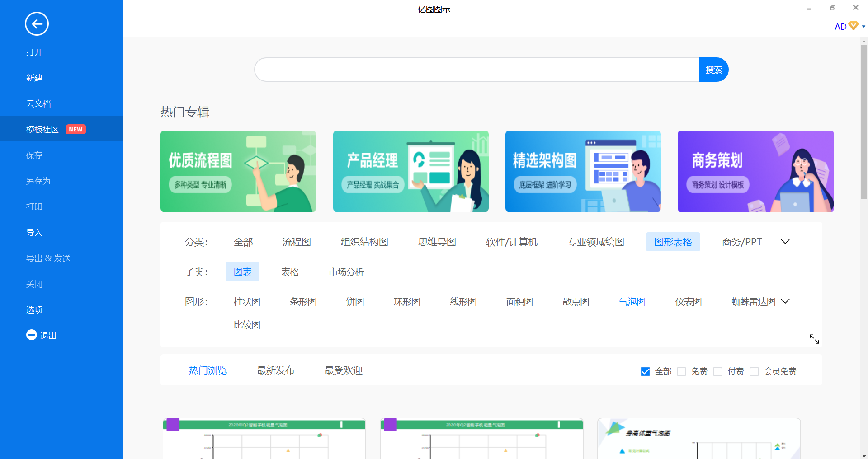
Task: Open the 身高体重气泡图 template thumbnail
Action: 699,438
